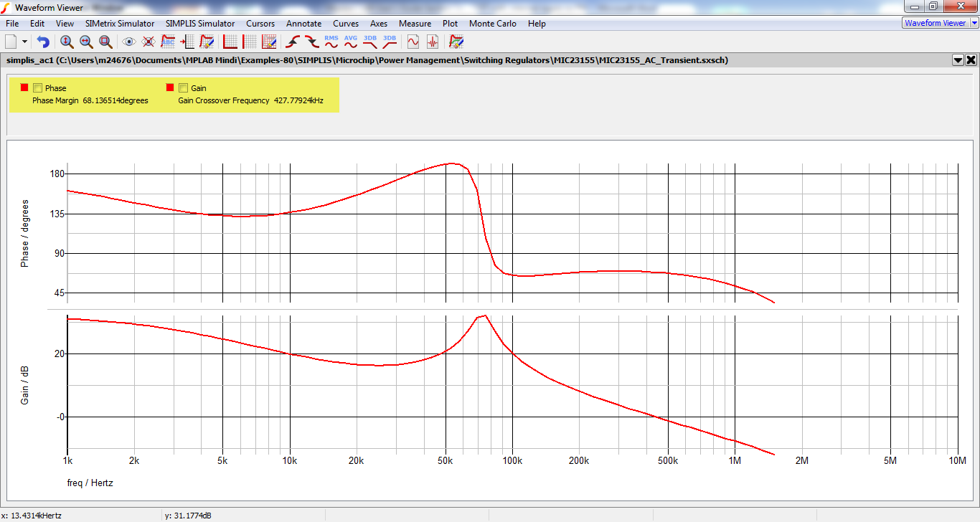Click the Phase Margin 68.136514degrees value

coord(116,100)
